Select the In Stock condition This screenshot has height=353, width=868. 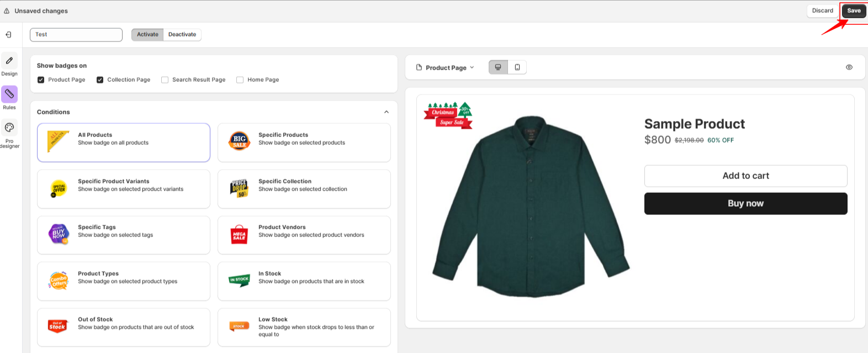coord(304,281)
